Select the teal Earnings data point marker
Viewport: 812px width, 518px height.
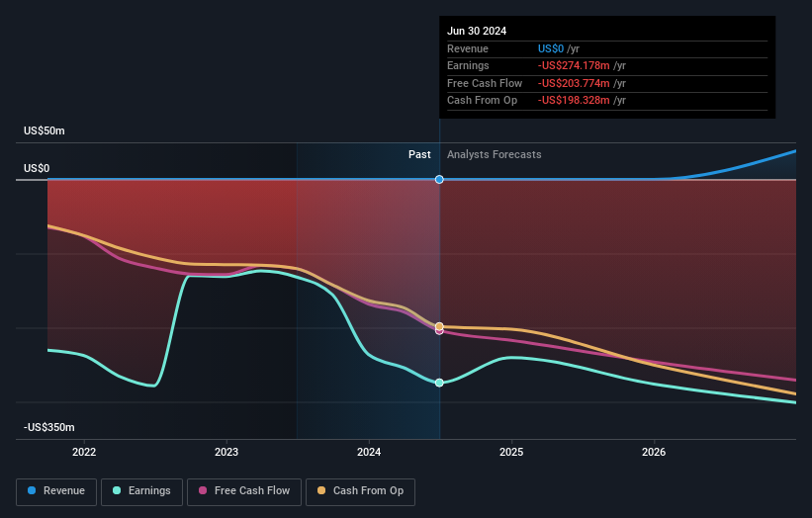point(439,383)
